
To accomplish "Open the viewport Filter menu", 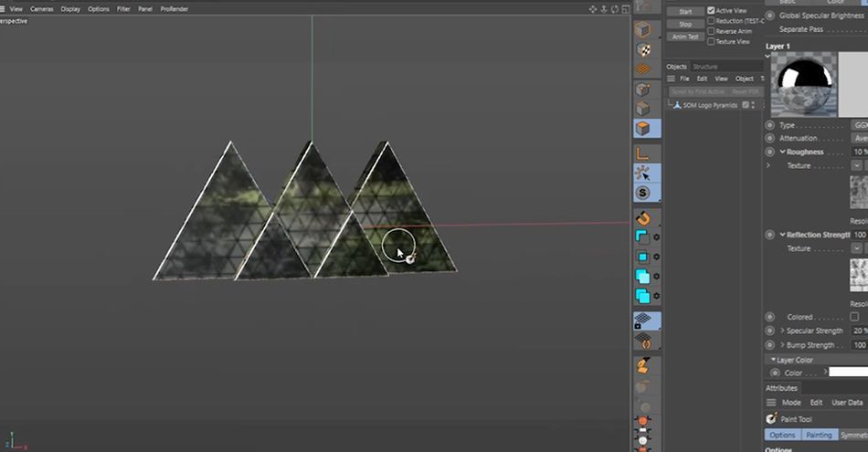I will pos(123,9).
